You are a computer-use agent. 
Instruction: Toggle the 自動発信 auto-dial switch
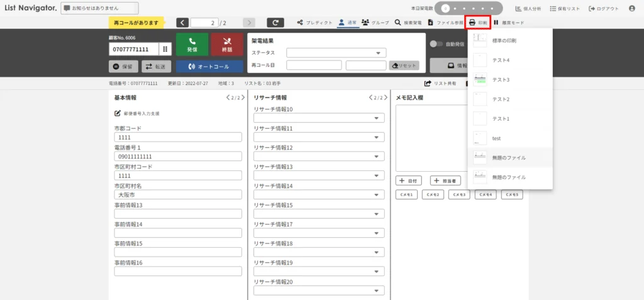click(x=435, y=44)
